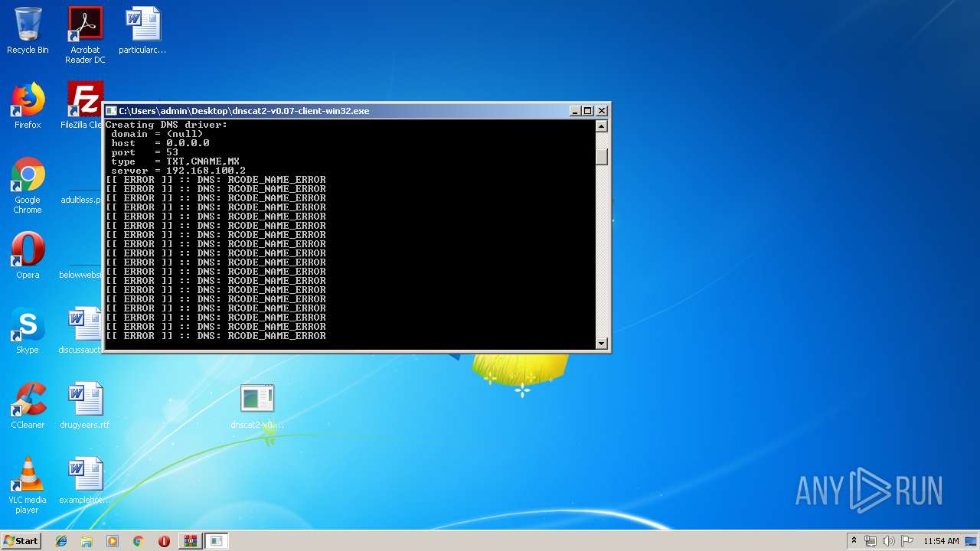Maximize the dnscat2 console window
The width and height of the screenshot is (980, 551).
[587, 111]
